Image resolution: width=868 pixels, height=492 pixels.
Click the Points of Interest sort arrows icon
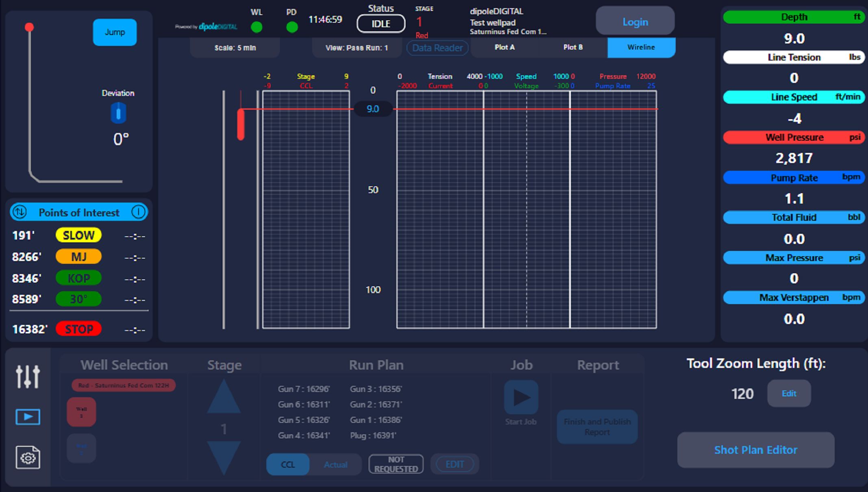(x=20, y=212)
